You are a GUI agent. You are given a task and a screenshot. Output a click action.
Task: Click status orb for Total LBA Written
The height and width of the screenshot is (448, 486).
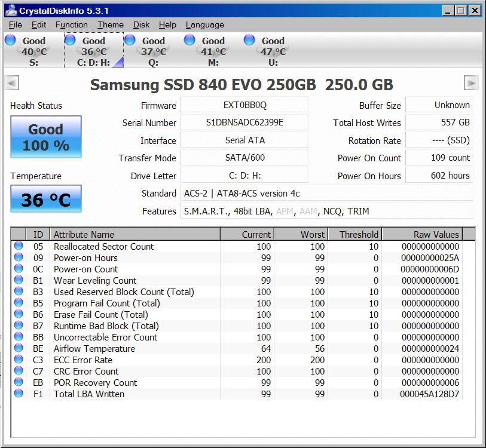[x=19, y=394]
